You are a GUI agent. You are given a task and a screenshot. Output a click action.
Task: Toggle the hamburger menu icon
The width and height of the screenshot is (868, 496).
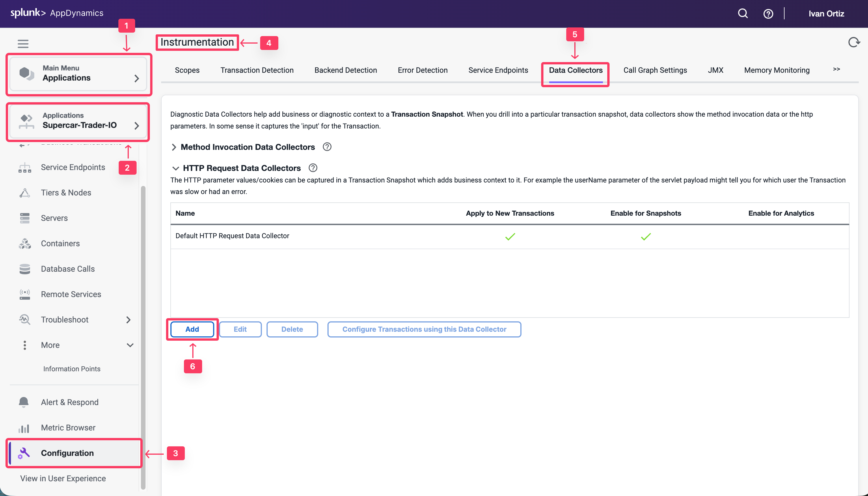point(23,44)
